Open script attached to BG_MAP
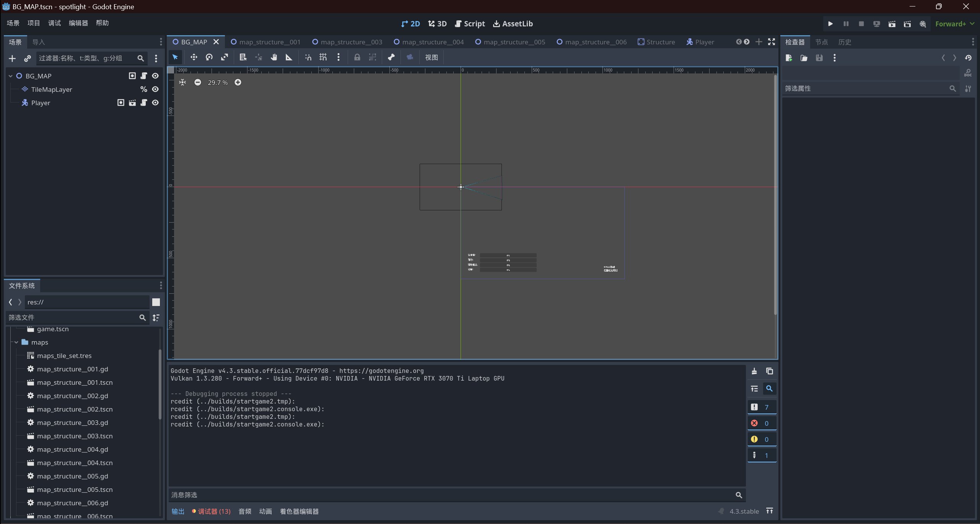Screen dimensions: 980x524 tap(144, 76)
